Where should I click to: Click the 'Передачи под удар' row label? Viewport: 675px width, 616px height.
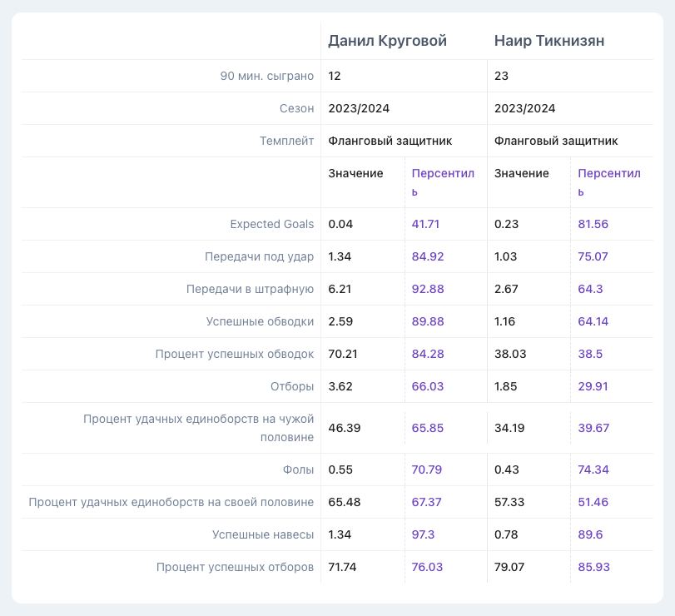[259, 256]
